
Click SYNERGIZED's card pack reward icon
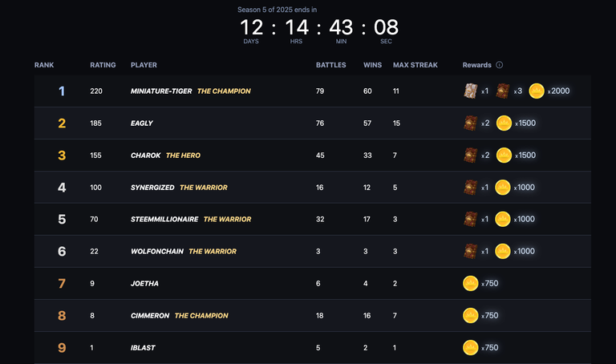tap(470, 188)
